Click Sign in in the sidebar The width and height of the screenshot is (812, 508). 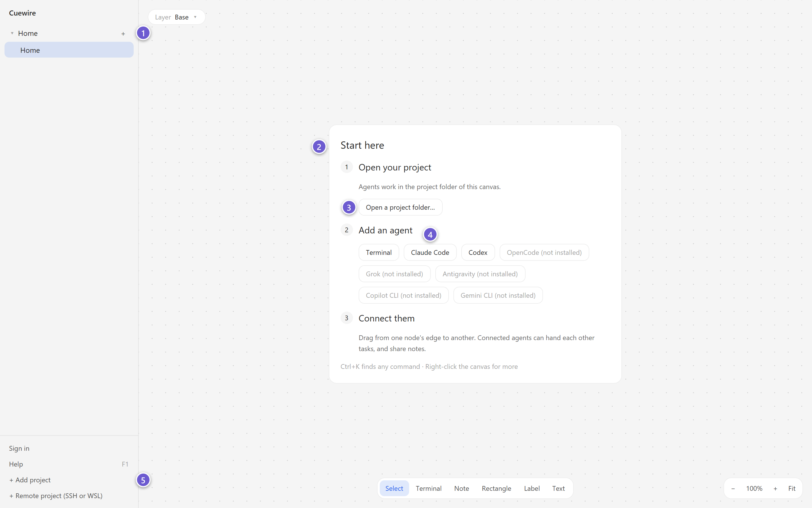tap(19, 448)
